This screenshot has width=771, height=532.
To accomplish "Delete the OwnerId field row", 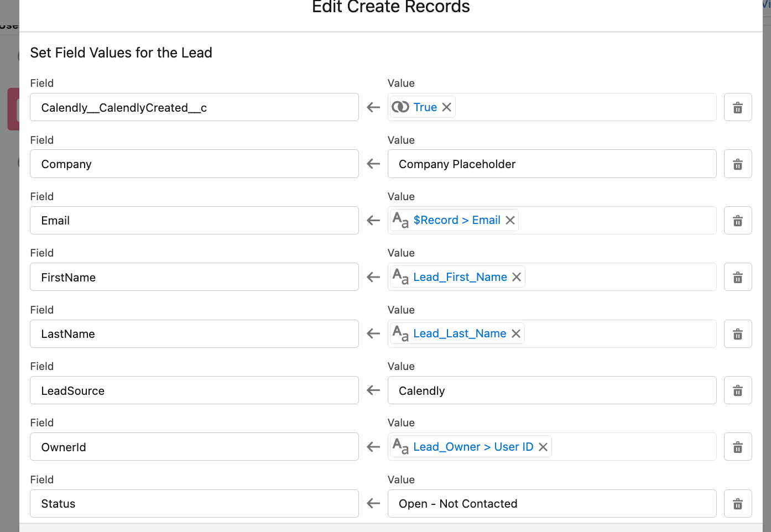I will click(737, 447).
